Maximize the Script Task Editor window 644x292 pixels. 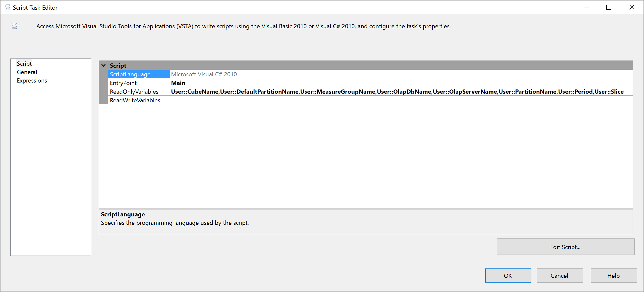click(609, 7)
